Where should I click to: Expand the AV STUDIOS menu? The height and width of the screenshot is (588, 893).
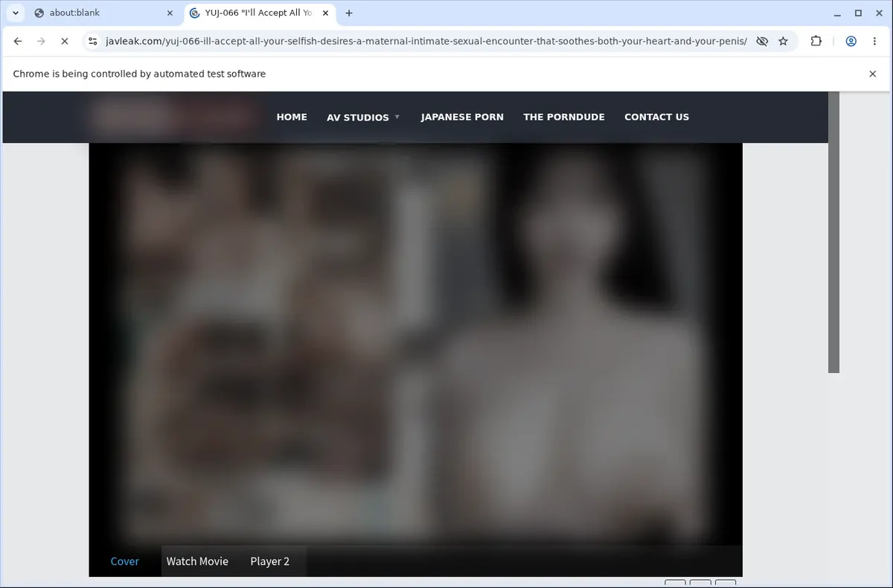coord(363,117)
